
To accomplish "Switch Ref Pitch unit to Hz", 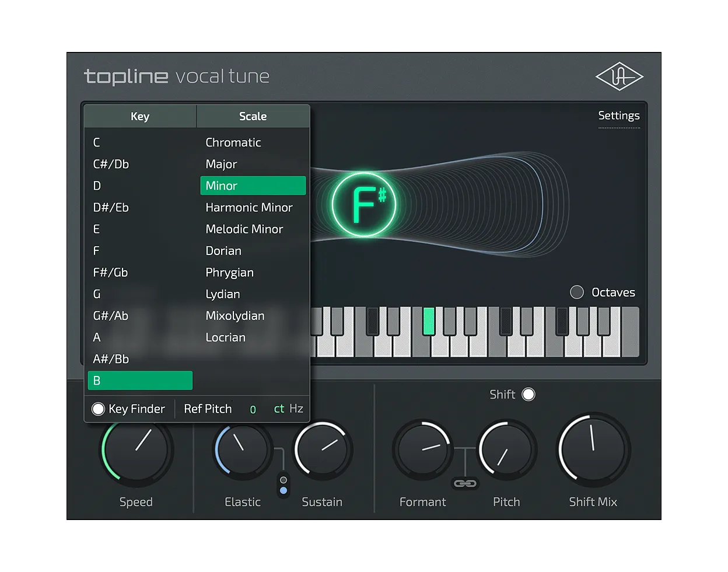I will (296, 409).
